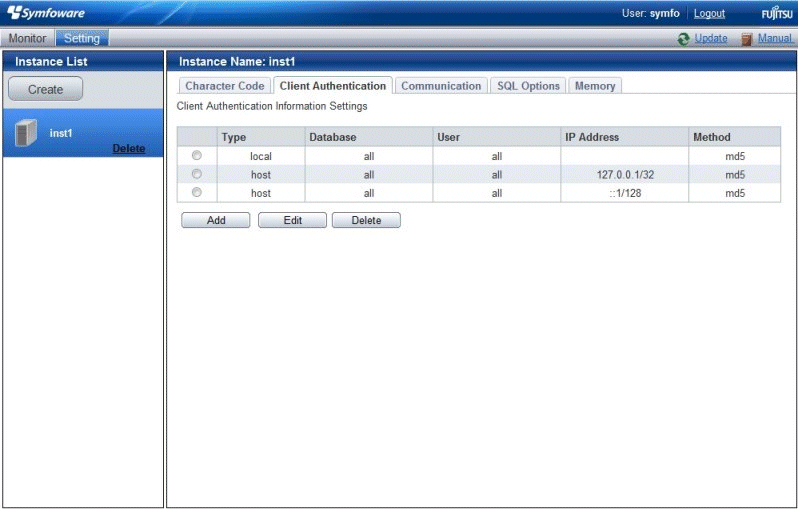Click the 127.0.0.1/32 IP address cell
The height and width of the screenshot is (509, 798).
(625, 175)
